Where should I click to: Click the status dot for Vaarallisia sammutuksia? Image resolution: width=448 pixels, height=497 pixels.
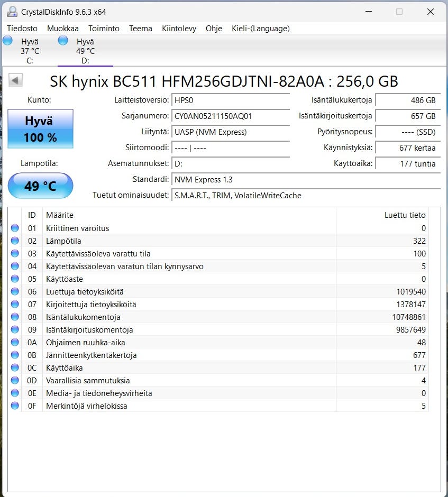click(x=15, y=380)
